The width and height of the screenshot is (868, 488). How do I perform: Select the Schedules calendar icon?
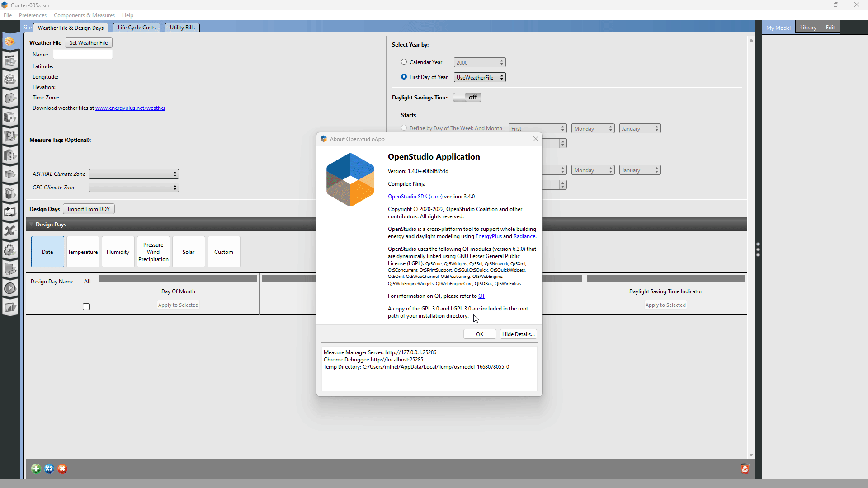(10, 60)
